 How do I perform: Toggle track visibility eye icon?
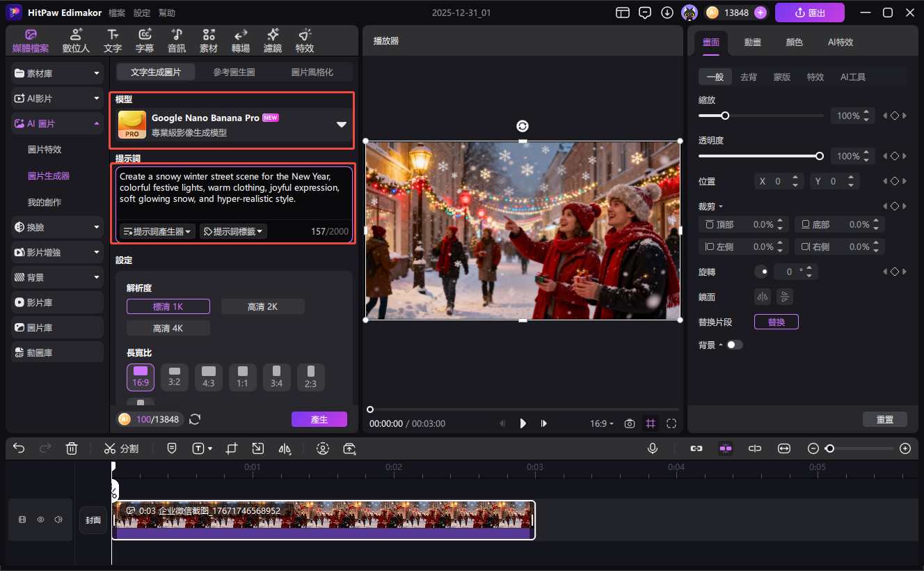(40, 519)
